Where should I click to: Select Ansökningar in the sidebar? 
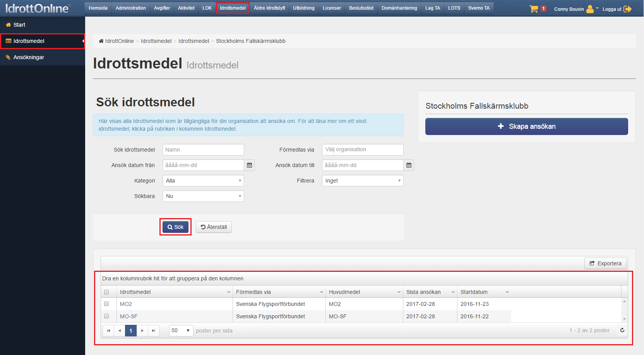(43, 57)
